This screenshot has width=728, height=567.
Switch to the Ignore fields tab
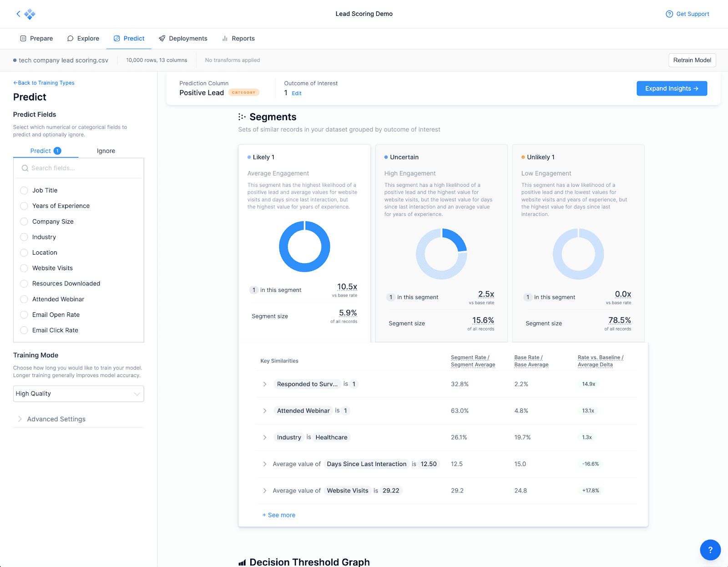click(106, 151)
